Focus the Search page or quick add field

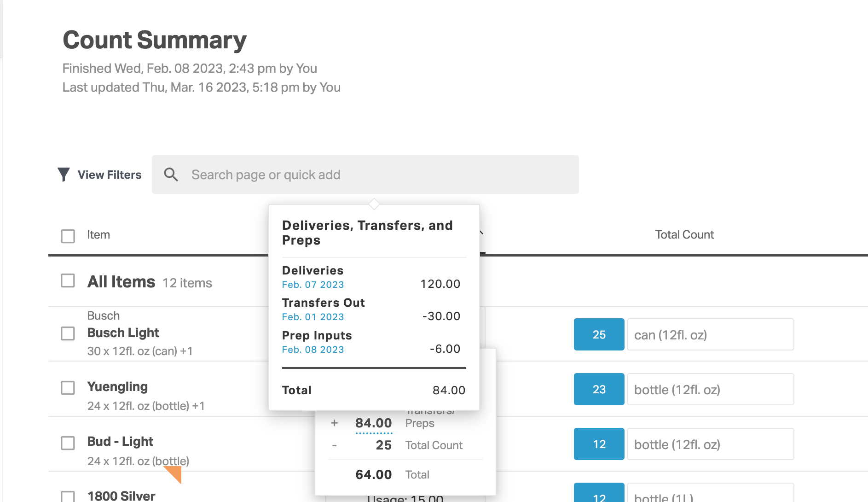pyautogui.click(x=365, y=175)
